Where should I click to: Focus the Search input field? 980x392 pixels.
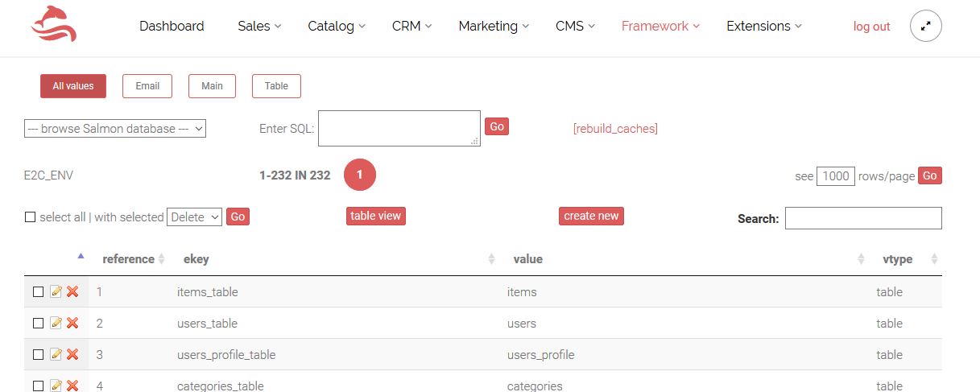click(863, 218)
